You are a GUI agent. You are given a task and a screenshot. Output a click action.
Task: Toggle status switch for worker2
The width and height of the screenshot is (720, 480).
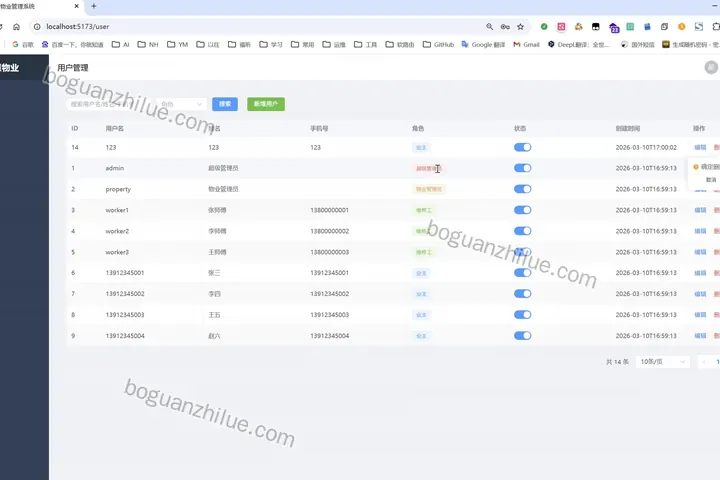click(523, 231)
